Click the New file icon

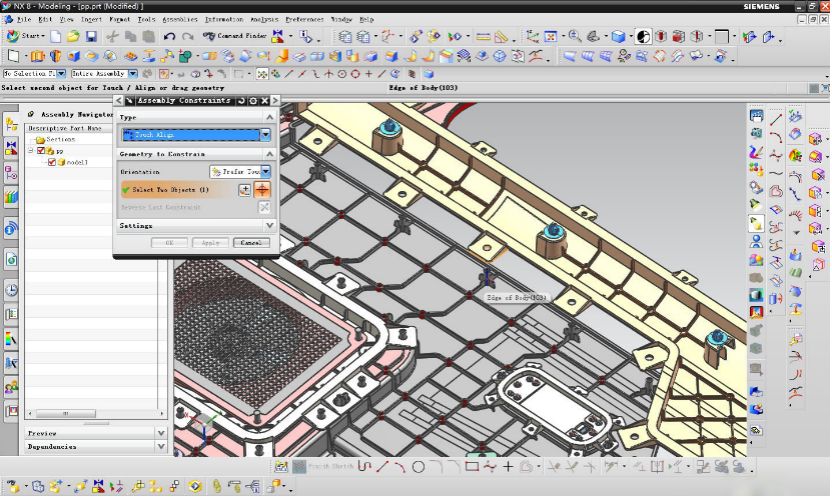click(x=56, y=37)
